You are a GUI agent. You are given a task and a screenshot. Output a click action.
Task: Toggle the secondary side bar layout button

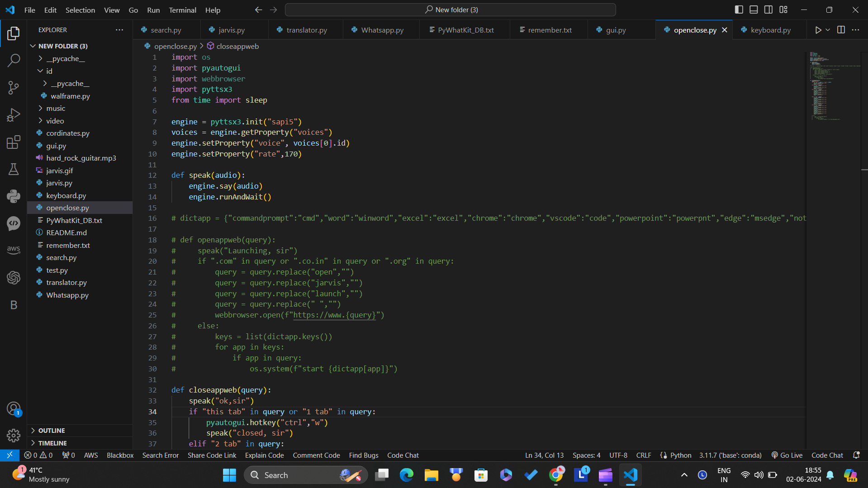click(768, 9)
